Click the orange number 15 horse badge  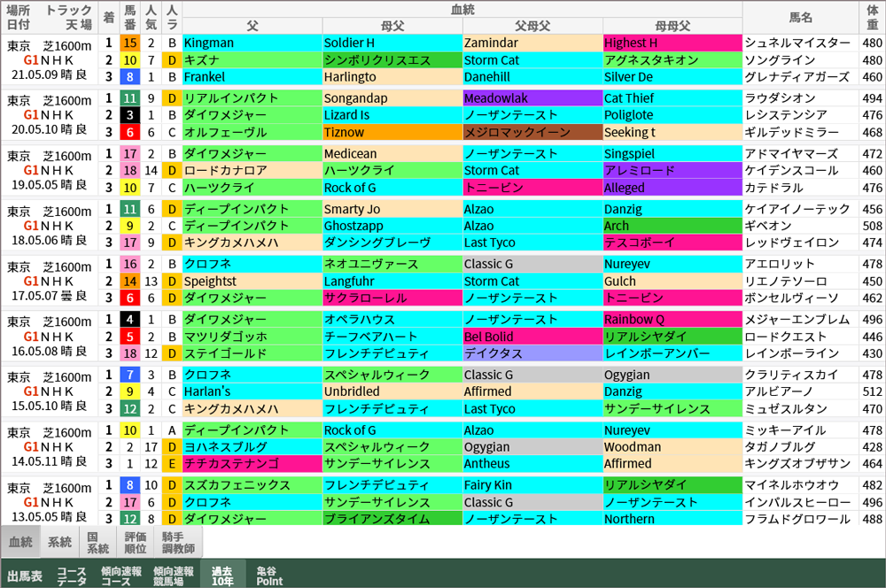click(x=130, y=43)
